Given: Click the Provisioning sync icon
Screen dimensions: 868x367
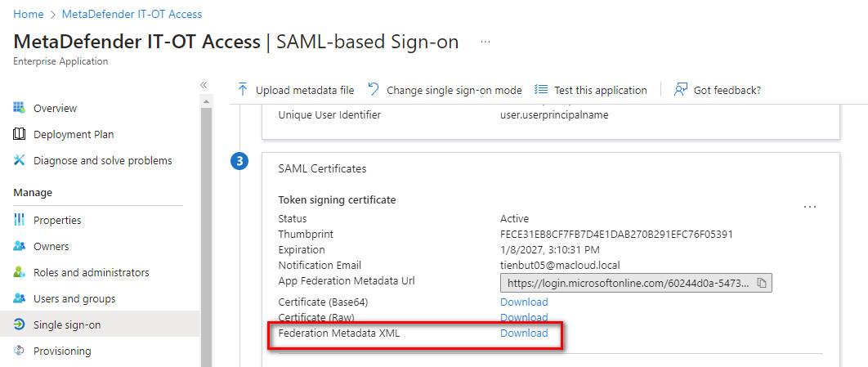Looking at the screenshot, I should coord(20,351).
